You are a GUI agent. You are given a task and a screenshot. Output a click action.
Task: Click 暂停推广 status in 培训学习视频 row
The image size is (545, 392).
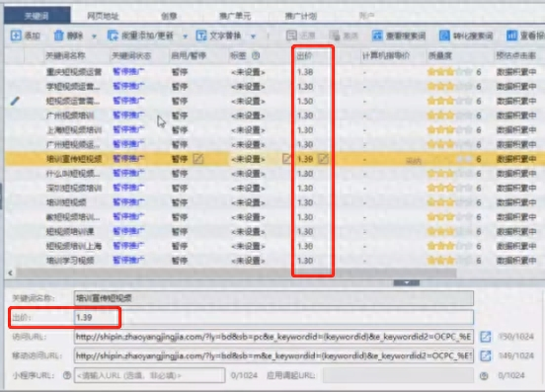point(128,261)
